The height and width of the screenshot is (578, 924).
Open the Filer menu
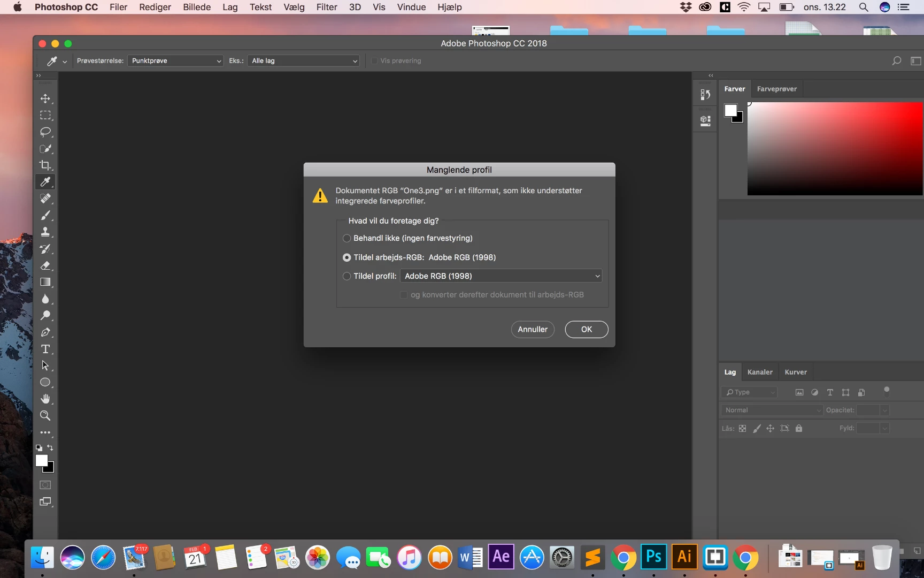[x=118, y=7]
